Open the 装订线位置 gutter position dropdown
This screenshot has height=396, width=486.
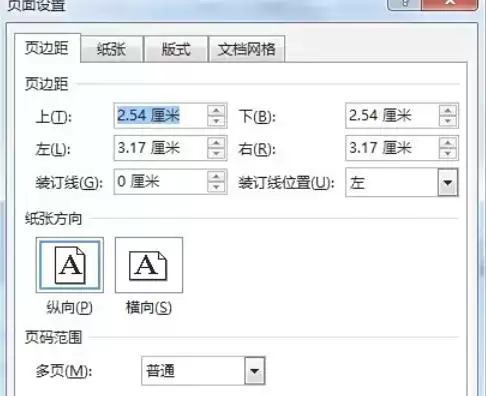point(448,182)
